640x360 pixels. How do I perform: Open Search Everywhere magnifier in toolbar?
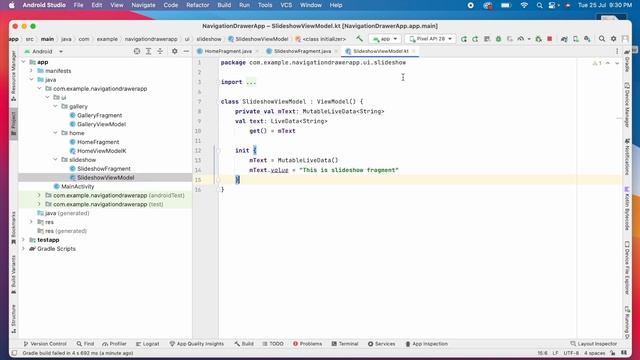[x=602, y=39]
